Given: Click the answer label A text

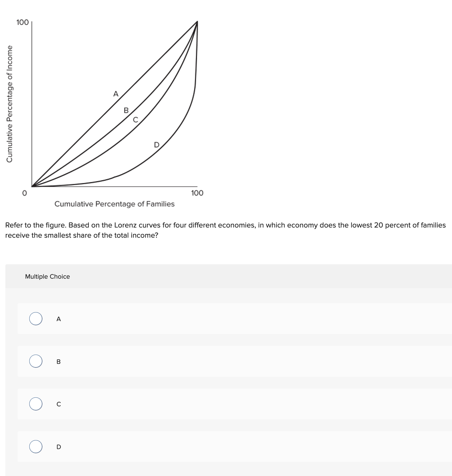Looking at the screenshot, I should (58, 319).
